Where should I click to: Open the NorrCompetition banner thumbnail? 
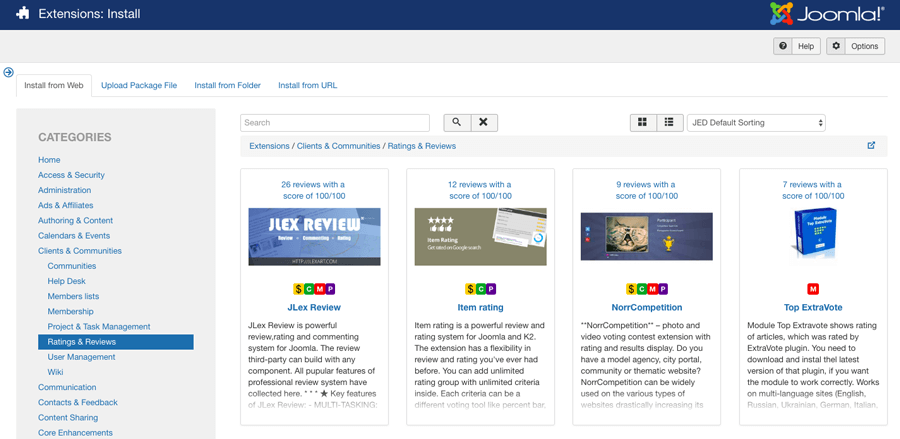[x=647, y=236]
